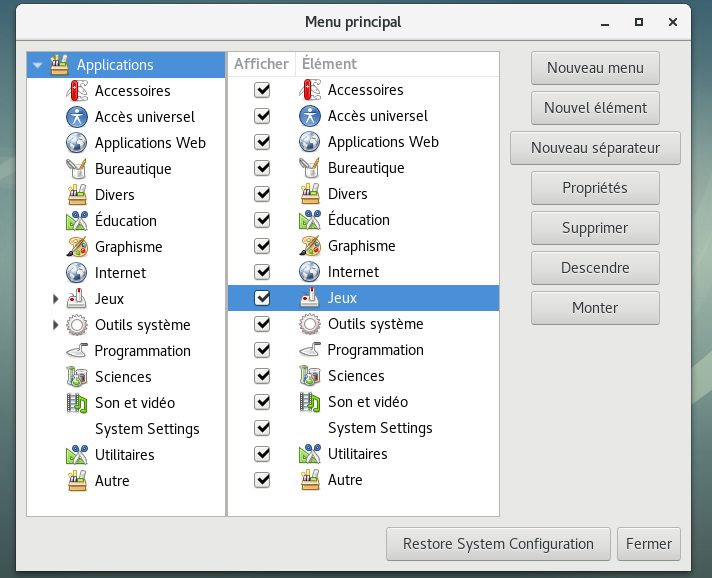Disable the System Settings checkbox
Screen dimensions: 712x578
[263, 428]
